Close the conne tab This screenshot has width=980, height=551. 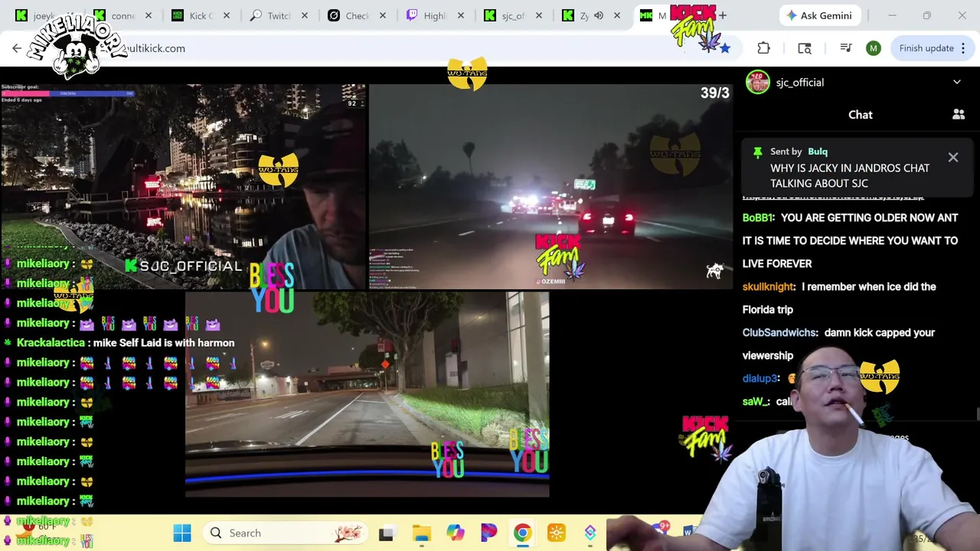[149, 15]
